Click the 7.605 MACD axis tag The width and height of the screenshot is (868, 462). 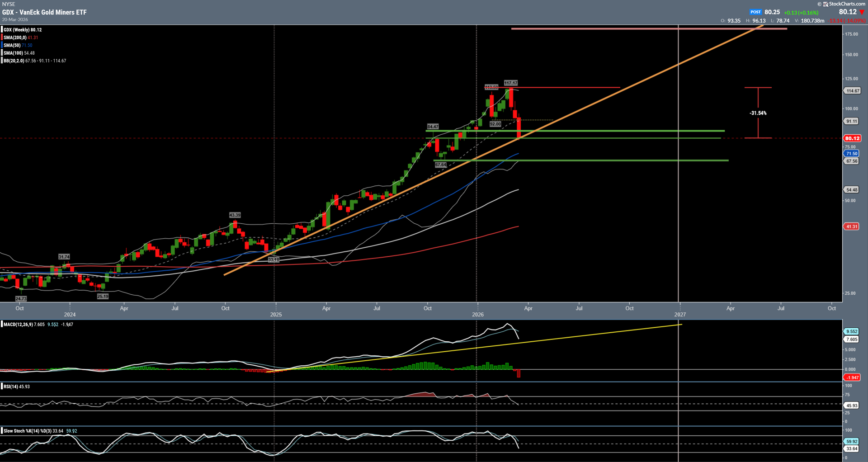(852, 339)
